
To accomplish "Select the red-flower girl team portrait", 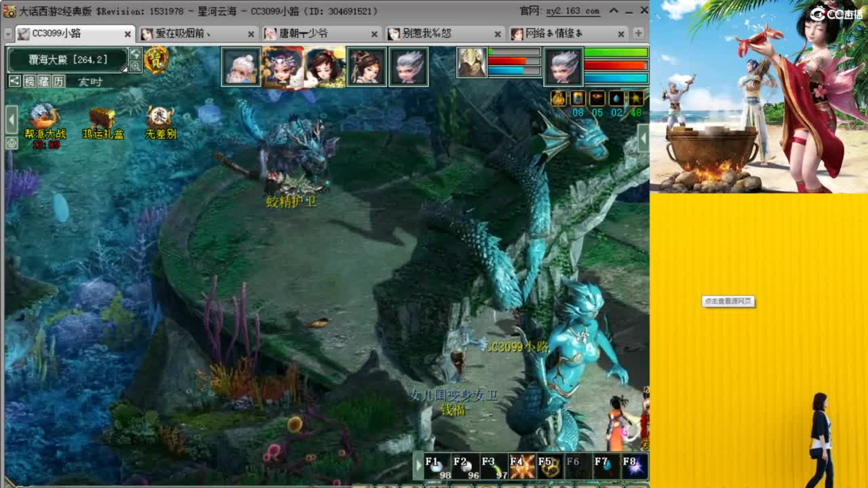I will (325, 67).
